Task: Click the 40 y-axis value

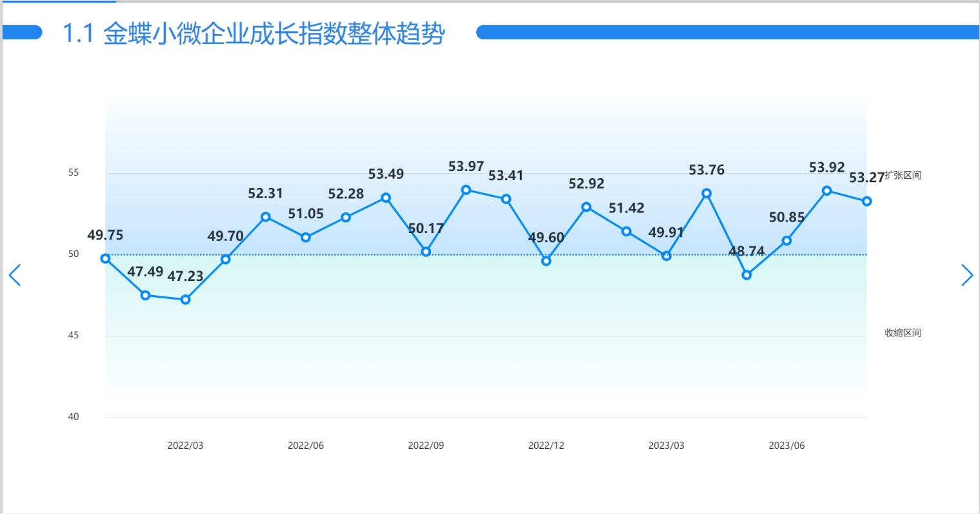Action: coord(74,416)
